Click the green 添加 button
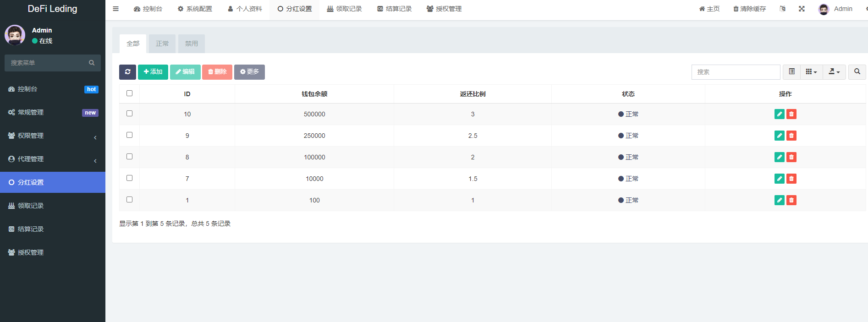 [x=153, y=72]
